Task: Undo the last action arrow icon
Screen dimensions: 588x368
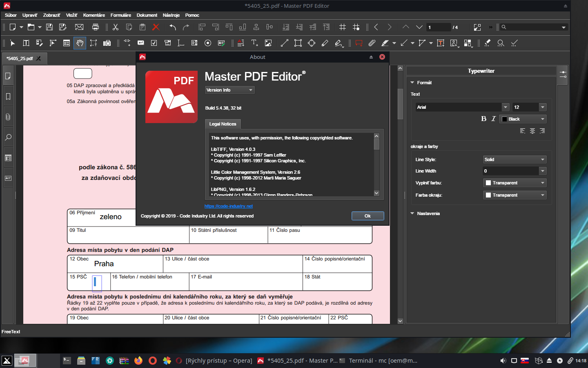Action: 173,27
